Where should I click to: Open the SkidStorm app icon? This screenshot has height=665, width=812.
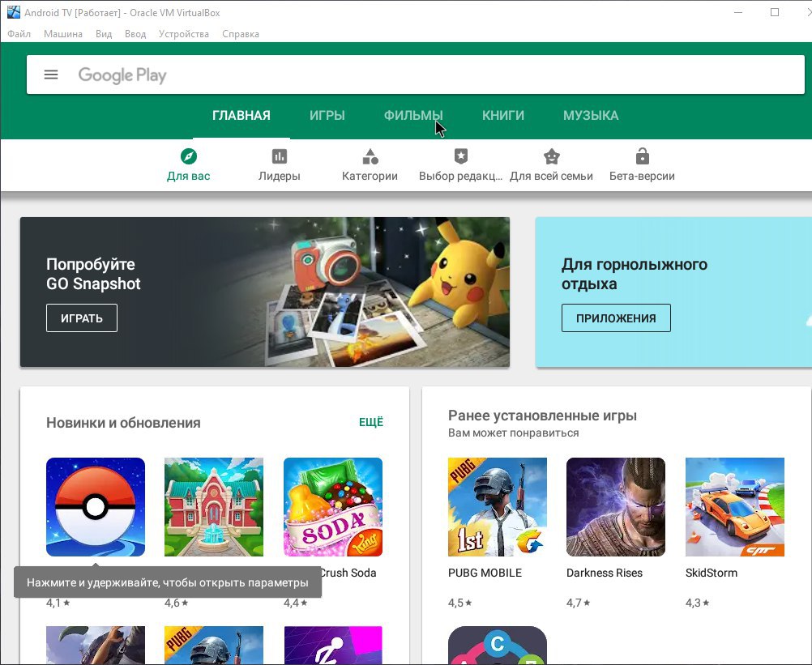pyautogui.click(x=735, y=506)
